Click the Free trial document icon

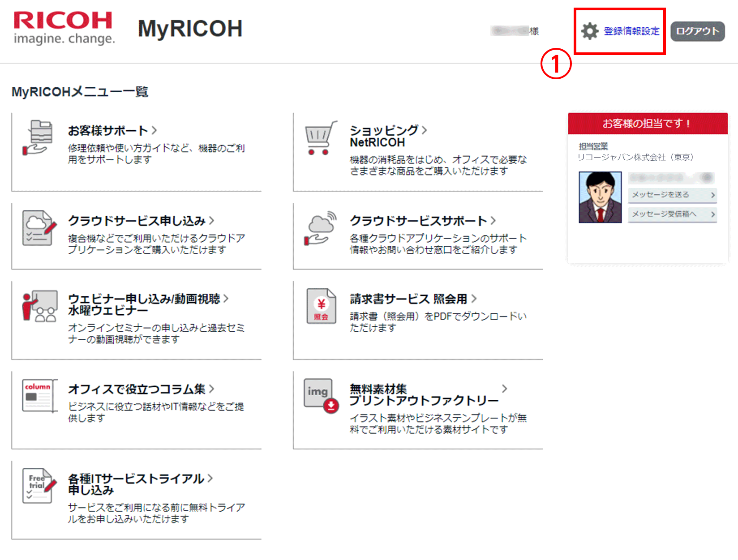pos(39,486)
